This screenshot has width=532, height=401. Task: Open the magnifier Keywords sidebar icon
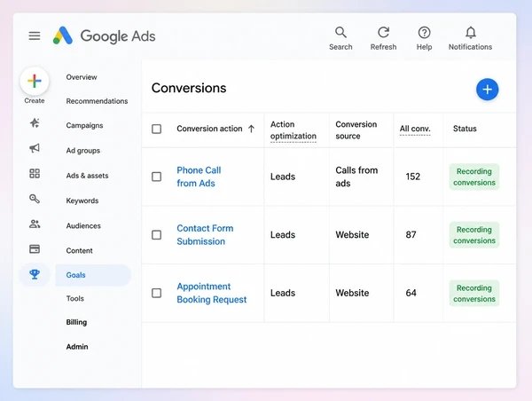(35, 199)
